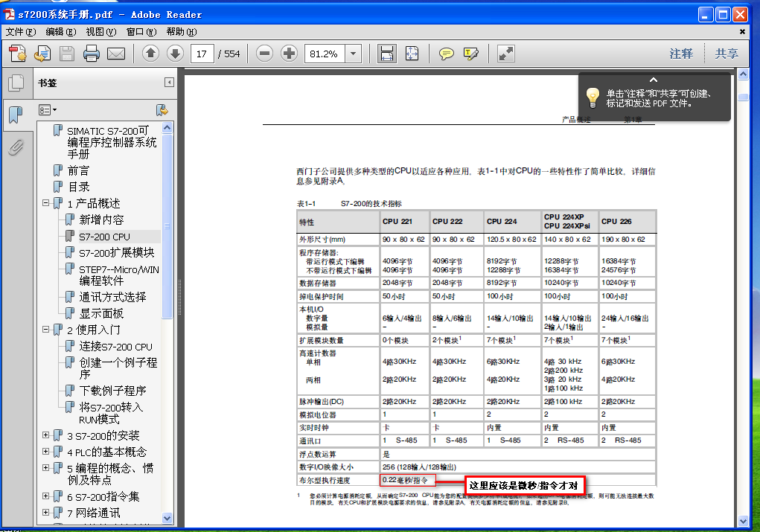Zoom in with the plus button
Image resolution: width=760 pixels, height=532 pixels.
[289, 54]
